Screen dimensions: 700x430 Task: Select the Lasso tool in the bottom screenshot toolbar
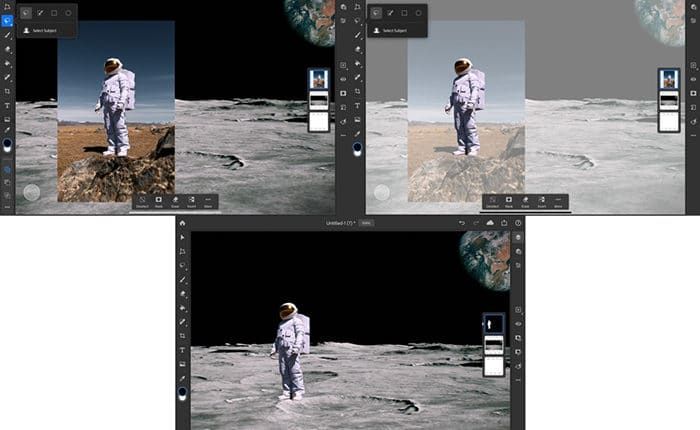(182, 266)
